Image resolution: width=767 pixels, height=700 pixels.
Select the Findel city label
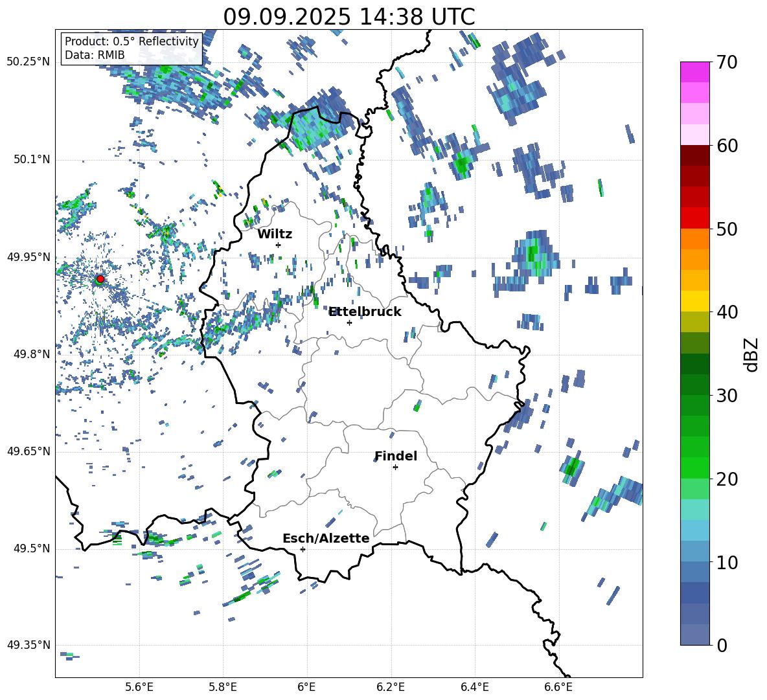pyautogui.click(x=396, y=456)
